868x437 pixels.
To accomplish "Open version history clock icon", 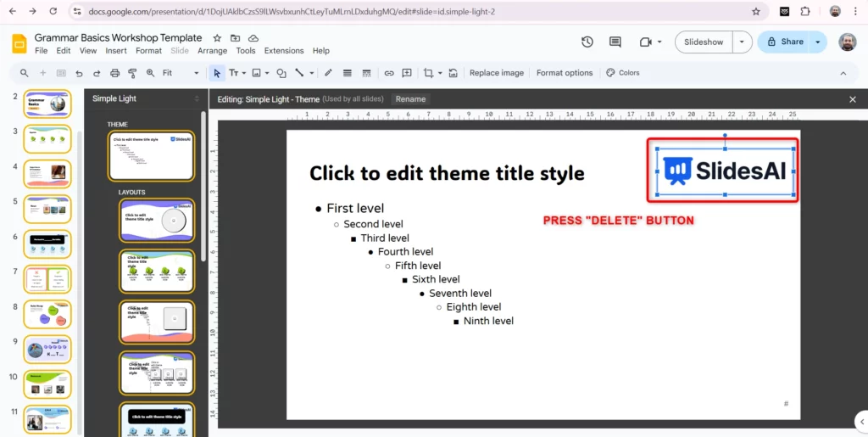I will [x=587, y=42].
